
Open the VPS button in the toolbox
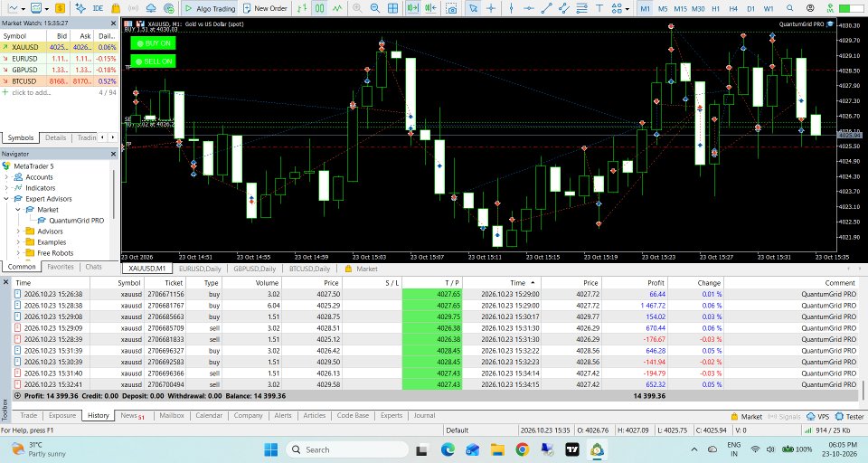pos(818,417)
